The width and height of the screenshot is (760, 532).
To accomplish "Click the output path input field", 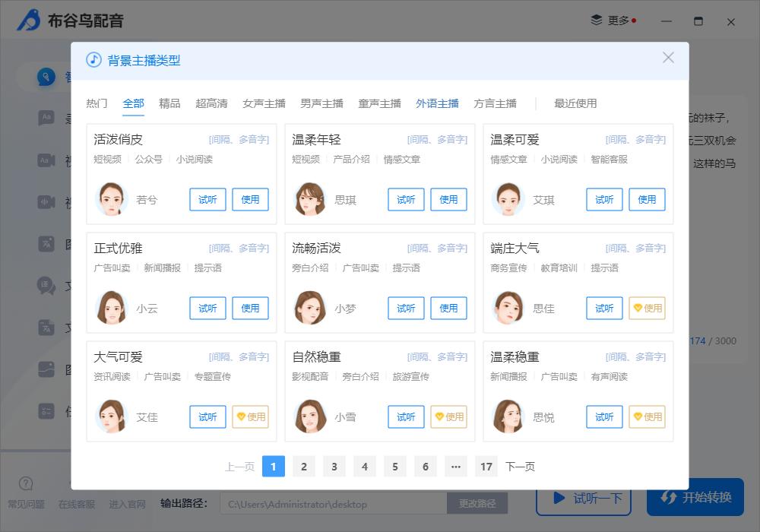I will point(334,504).
